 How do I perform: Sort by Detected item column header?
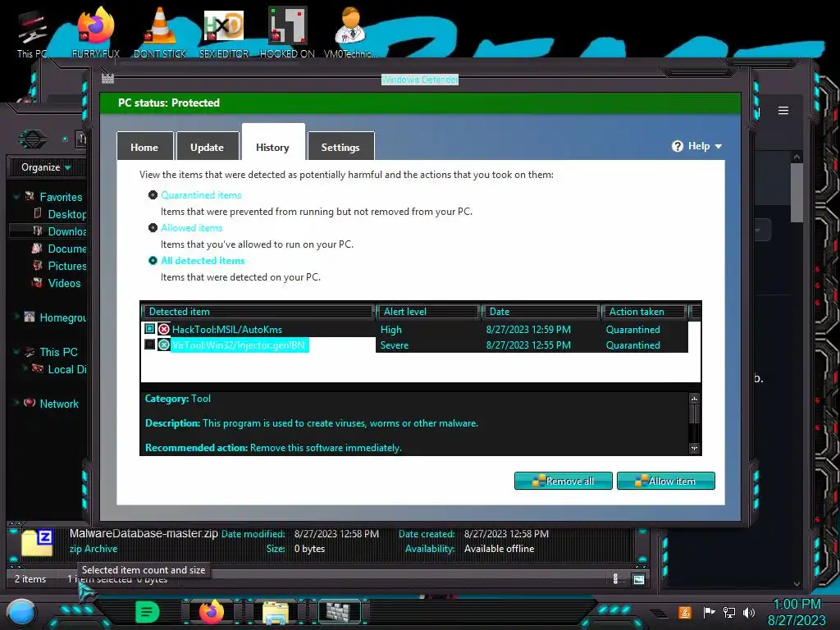point(258,312)
